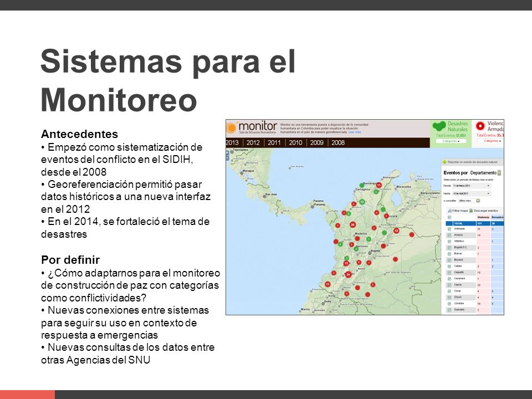
Task: Click the green plus report-event icon
Action: (x=444, y=162)
